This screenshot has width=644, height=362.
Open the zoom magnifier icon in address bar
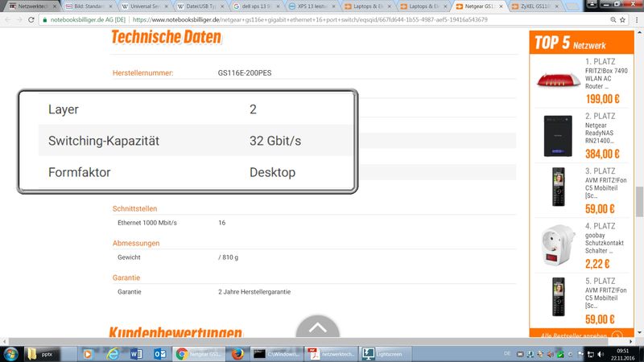point(613,19)
